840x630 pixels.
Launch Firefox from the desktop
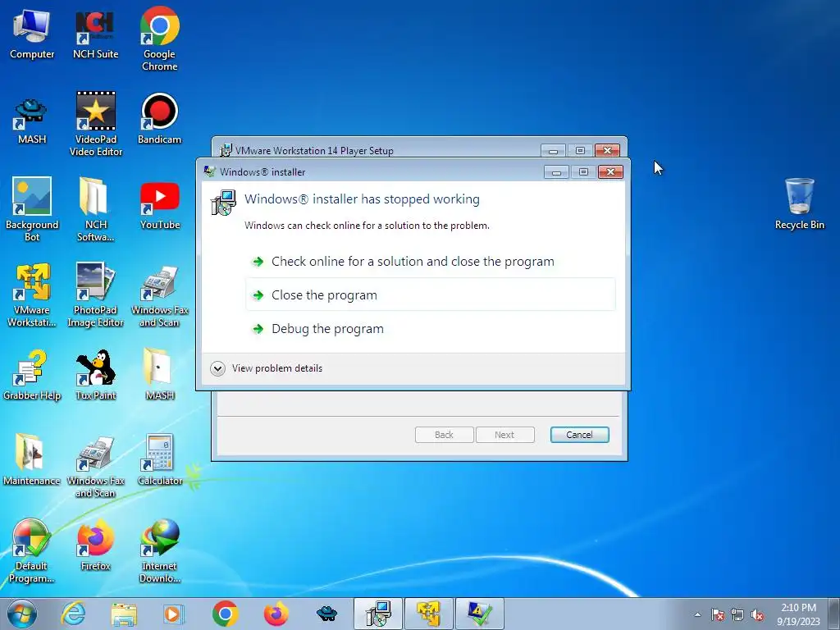(x=96, y=545)
